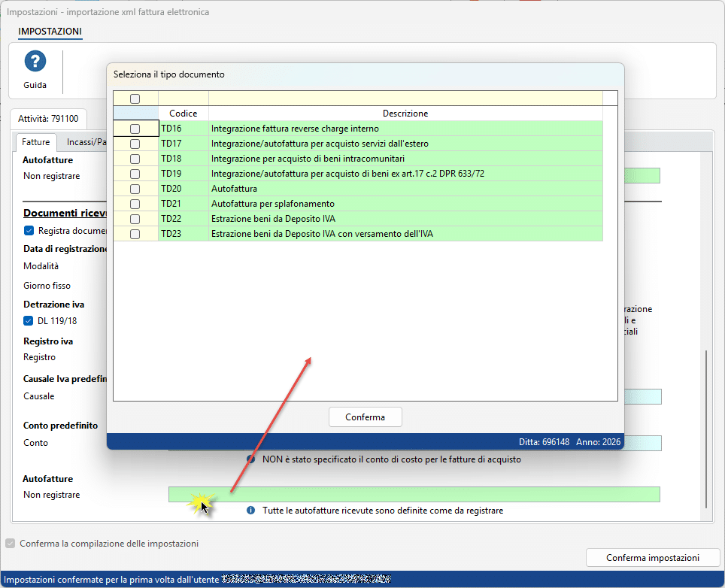
Task: Check the TD16 row checkbox
Action: pos(135,129)
